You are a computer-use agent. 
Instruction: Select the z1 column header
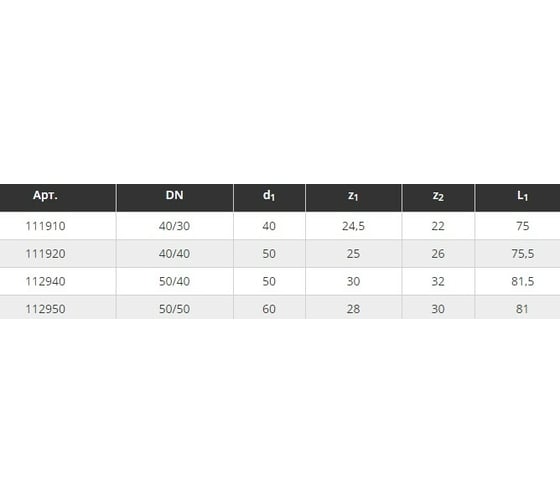pyautogui.click(x=353, y=196)
